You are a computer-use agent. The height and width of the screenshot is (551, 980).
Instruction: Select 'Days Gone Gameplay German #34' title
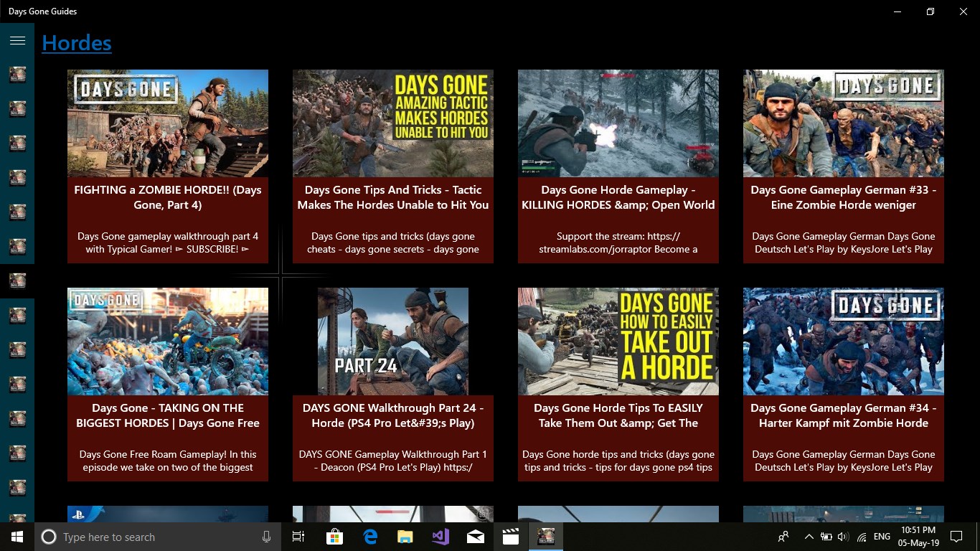(x=844, y=415)
